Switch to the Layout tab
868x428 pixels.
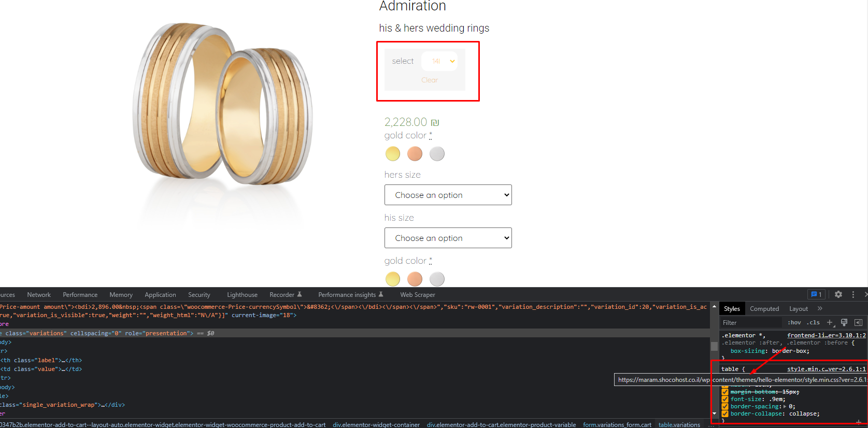[x=799, y=308]
